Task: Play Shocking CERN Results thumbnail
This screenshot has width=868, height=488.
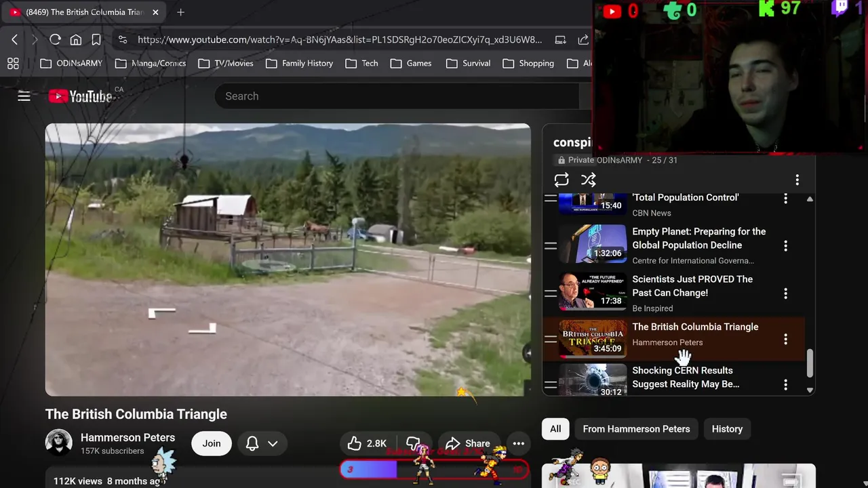Action: pos(593,380)
